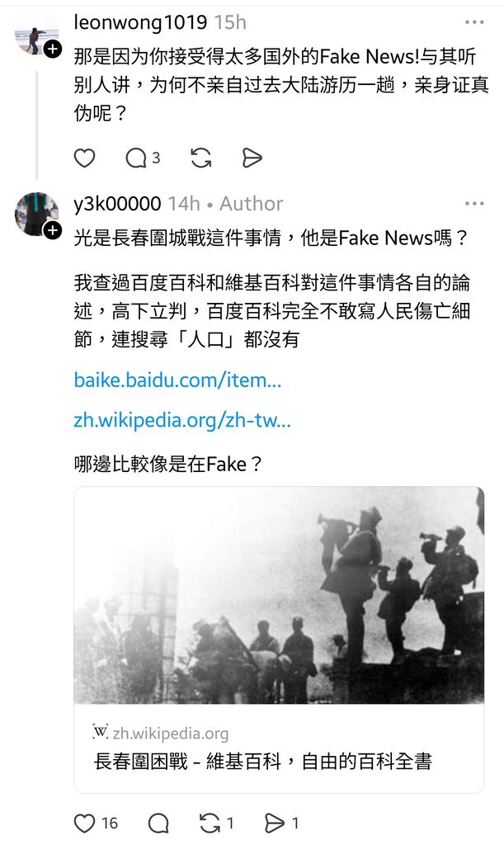Open more options for y3k00000's reply

click(473, 204)
